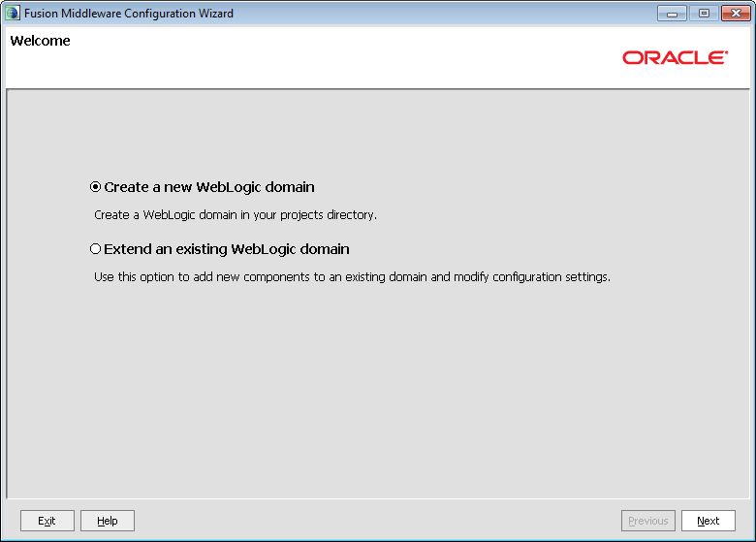The width and height of the screenshot is (756, 542).
Task: Click the Next button
Action: coord(708,521)
